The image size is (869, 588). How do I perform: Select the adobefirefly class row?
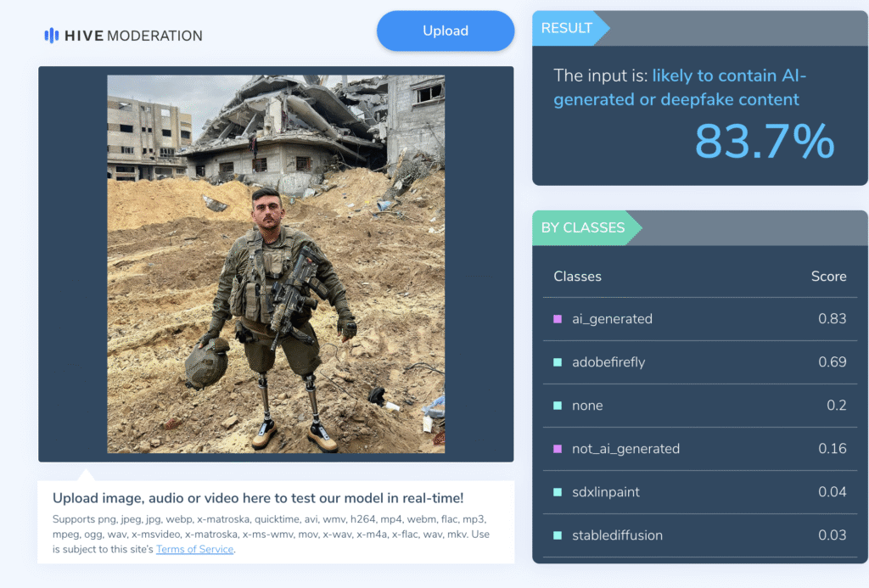[x=700, y=362]
